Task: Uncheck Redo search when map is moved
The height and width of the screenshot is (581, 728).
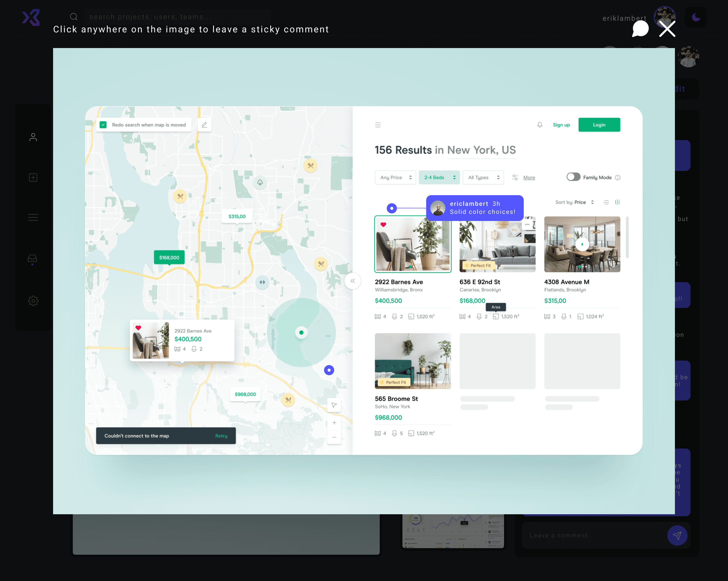Action: 103,125
